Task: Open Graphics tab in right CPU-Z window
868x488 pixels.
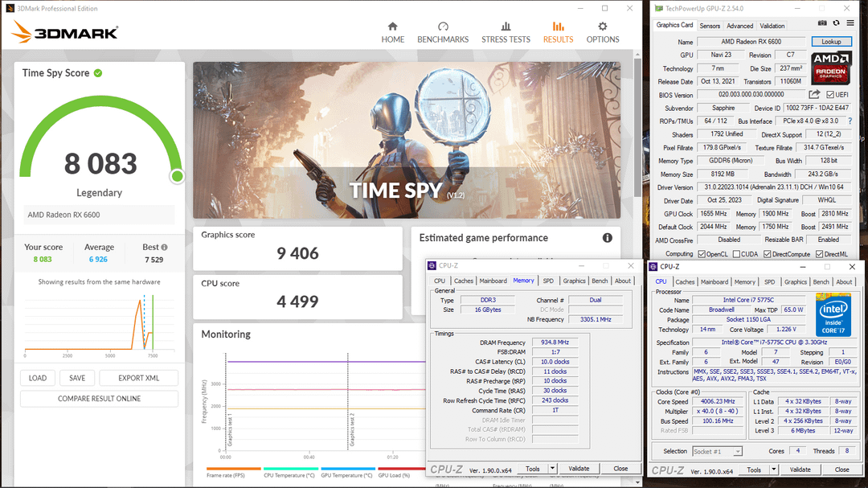Action: click(x=796, y=282)
